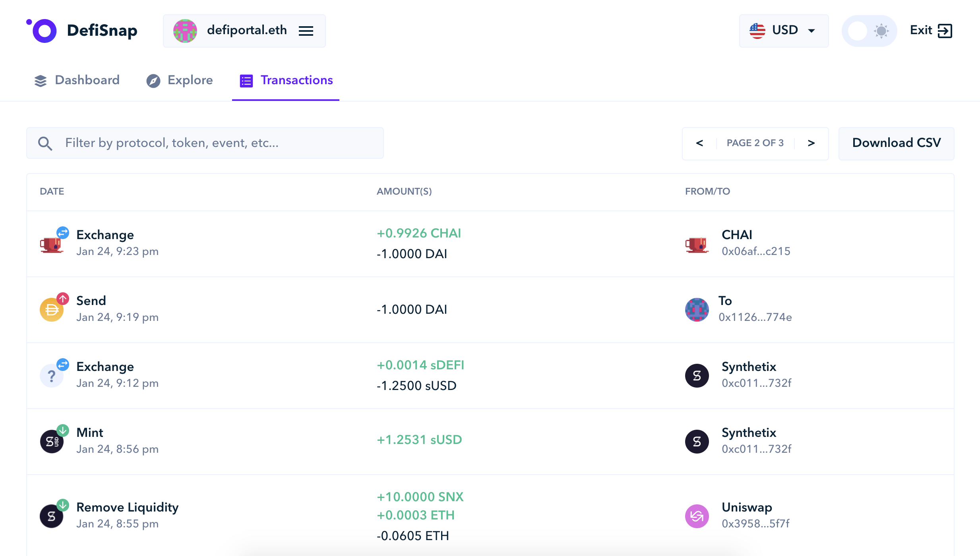Go to next page with right arrow
The image size is (980, 556).
(811, 143)
